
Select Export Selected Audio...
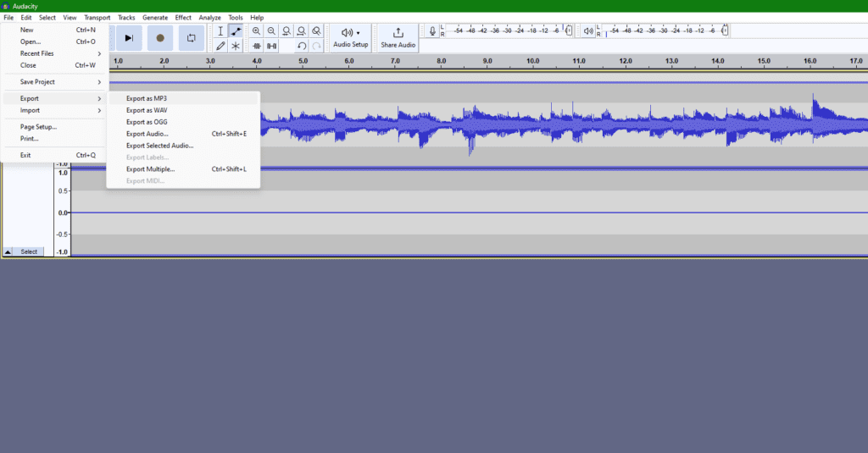pyautogui.click(x=183, y=146)
